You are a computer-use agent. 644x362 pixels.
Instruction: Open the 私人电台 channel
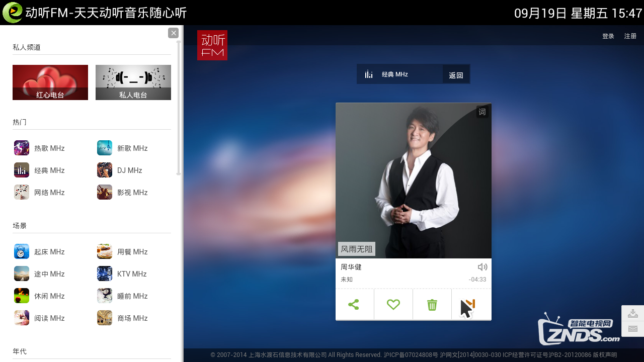(133, 82)
